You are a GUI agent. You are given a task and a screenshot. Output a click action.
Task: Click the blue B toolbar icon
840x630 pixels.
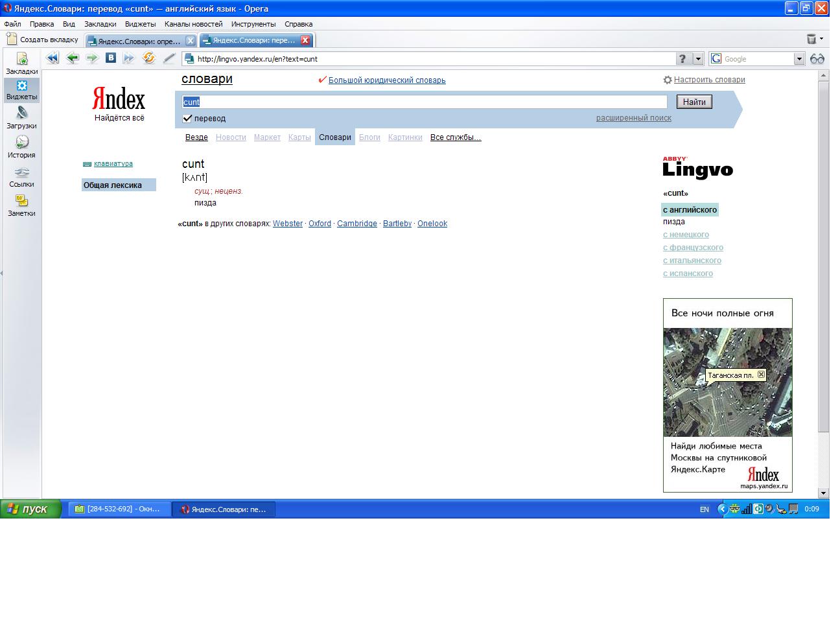tap(111, 58)
